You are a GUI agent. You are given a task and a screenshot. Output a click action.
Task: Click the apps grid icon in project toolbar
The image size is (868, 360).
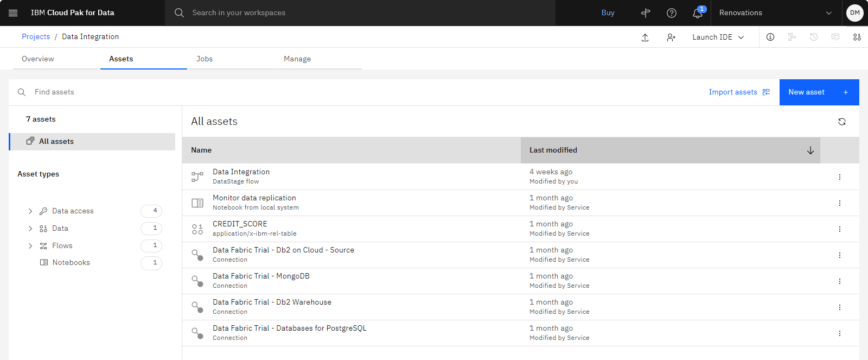point(857,37)
